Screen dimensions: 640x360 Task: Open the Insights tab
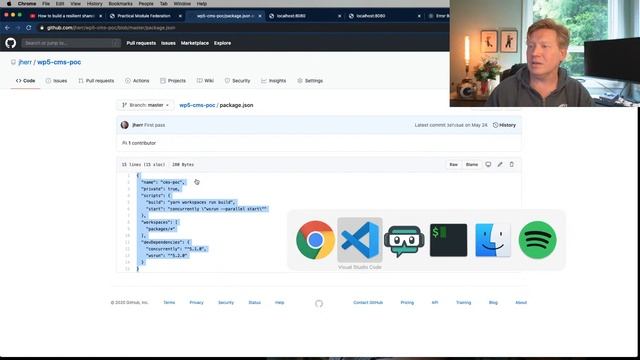pyautogui.click(x=273, y=81)
